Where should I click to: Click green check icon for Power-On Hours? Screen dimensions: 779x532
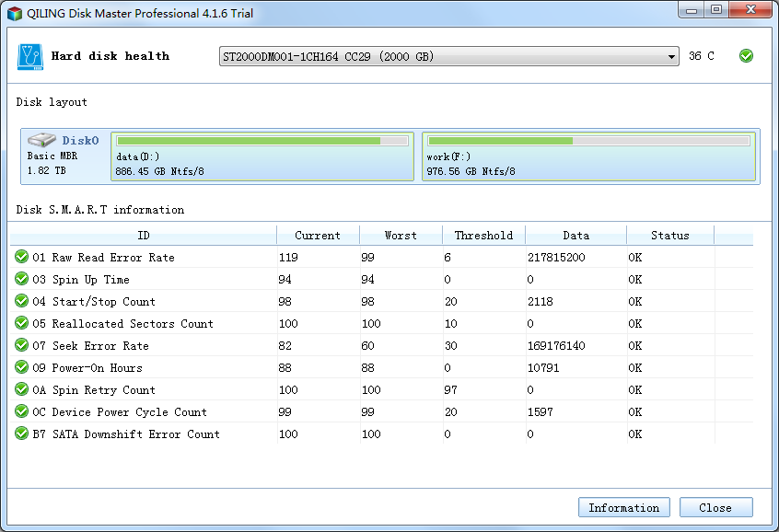(21, 367)
